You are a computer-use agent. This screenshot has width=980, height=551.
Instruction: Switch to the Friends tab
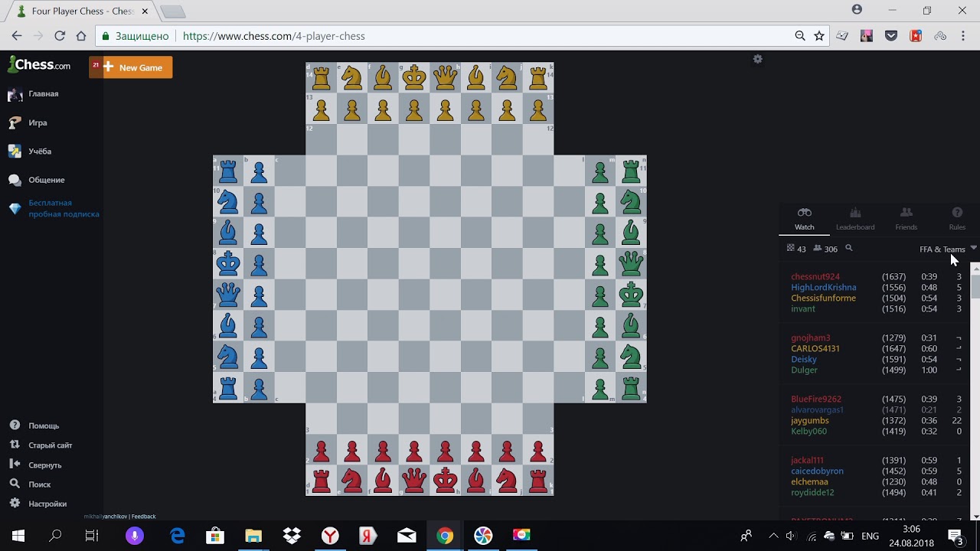(x=906, y=219)
